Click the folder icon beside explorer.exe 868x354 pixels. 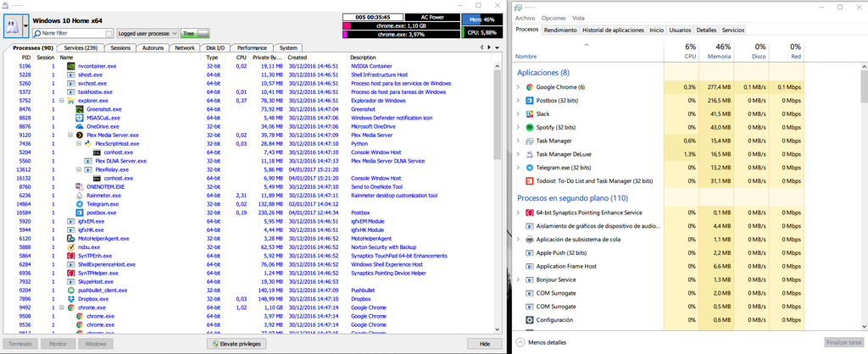coord(71,101)
